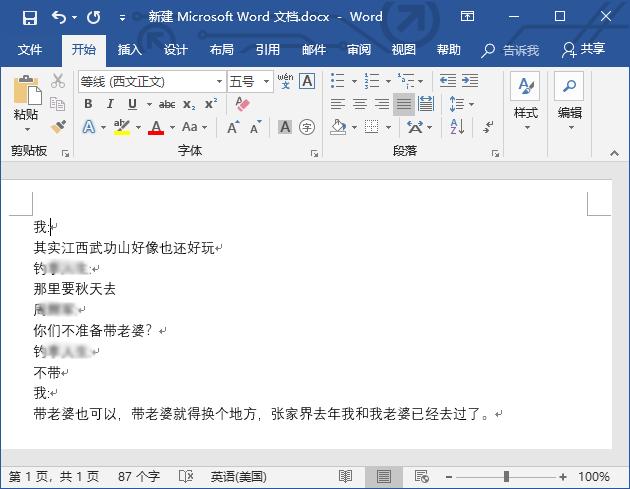Paste with the 粘贴 clipboard icon
This screenshot has width=630, height=489.
(x=27, y=90)
